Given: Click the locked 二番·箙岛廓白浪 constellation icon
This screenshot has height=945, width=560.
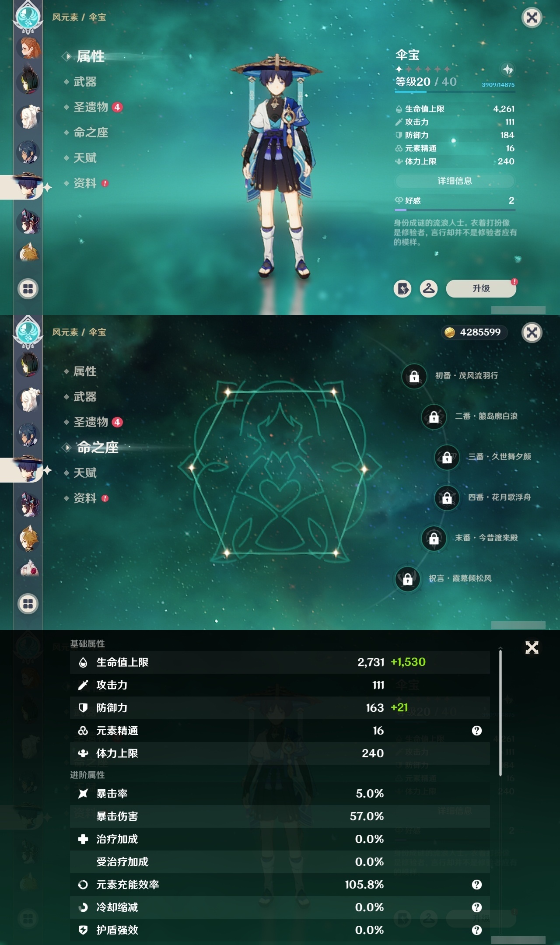Looking at the screenshot, I should 434,416.
